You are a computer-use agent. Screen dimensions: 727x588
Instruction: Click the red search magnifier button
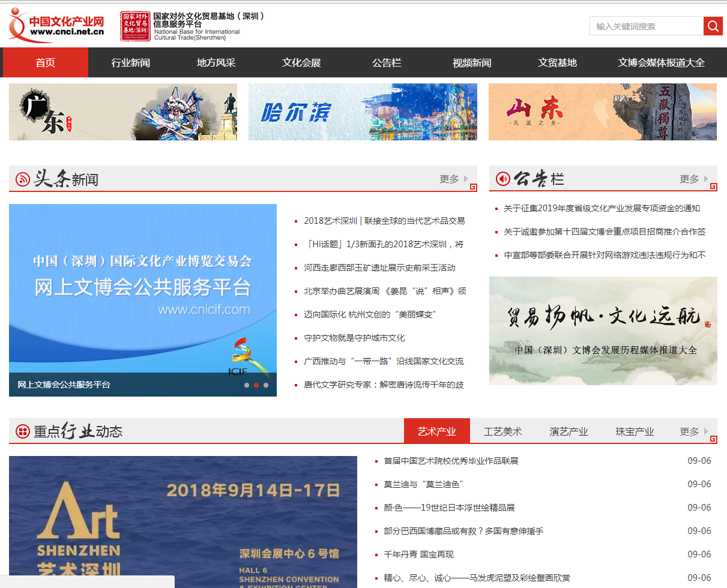click(x=713, y=26)
